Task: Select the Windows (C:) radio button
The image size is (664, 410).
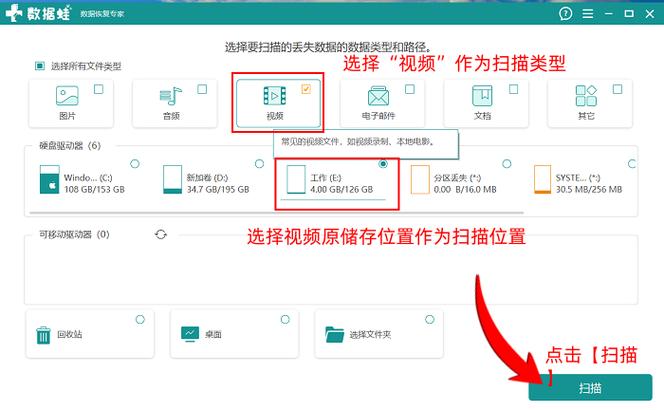Action: 135,164
